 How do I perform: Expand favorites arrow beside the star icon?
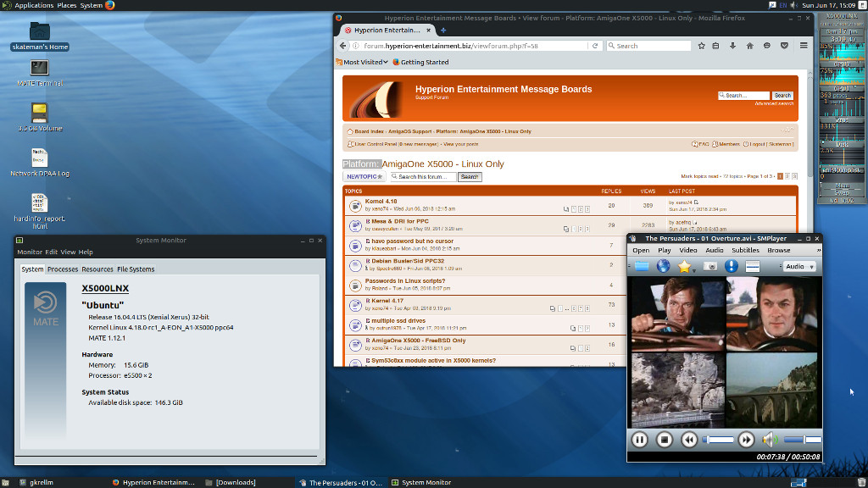coord(694,270)
